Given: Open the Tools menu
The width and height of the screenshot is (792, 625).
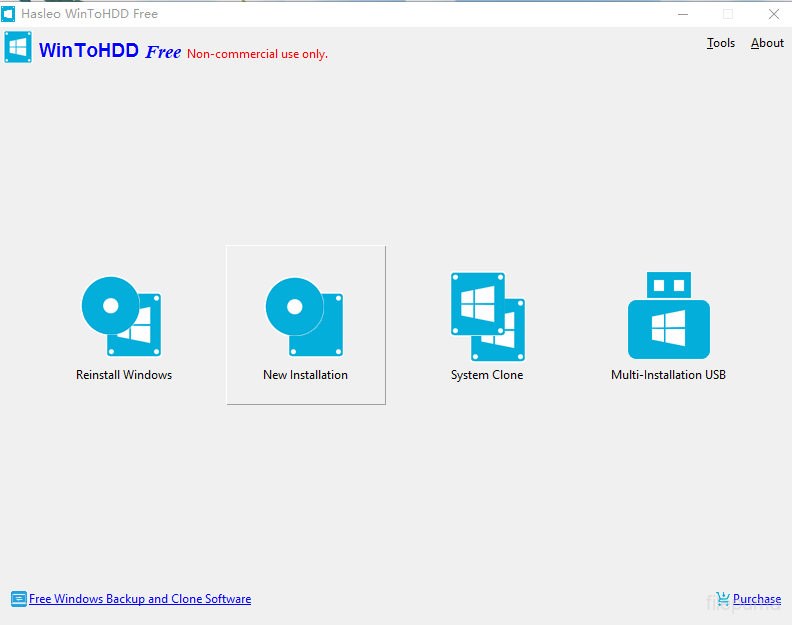Looking at the screenshot, I should [x=720, y=43].
